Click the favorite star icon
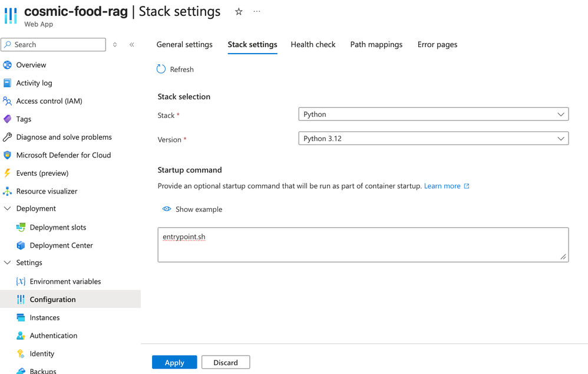 (x=239, y=12)
